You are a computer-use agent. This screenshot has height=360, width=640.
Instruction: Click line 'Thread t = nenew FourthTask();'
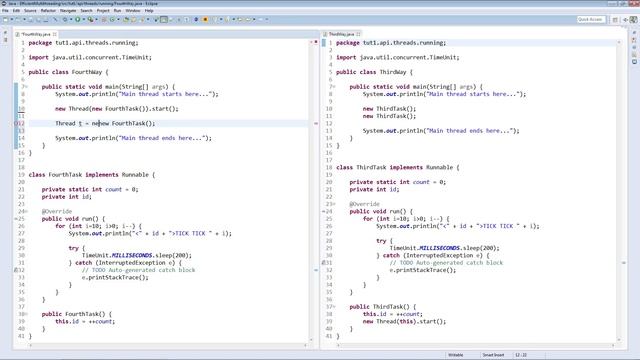105,123
